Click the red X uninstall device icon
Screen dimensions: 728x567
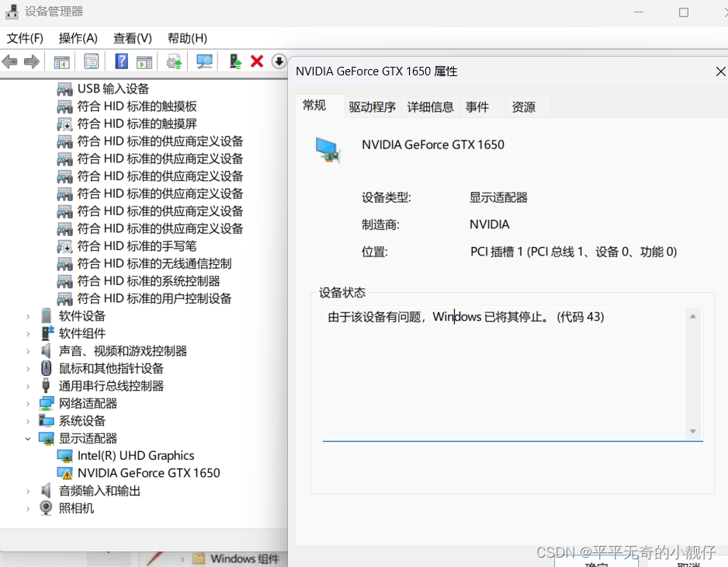pyautogui.click(x=257, y=61)
